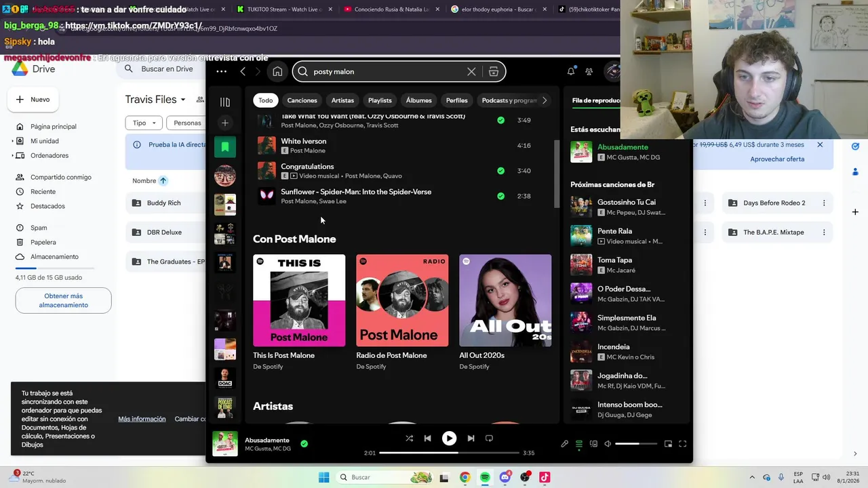This screenshot has width=868, height=488.
Task: Show more filter chips with right chevron
Action: pyautogui.click(x=544, y=100)
